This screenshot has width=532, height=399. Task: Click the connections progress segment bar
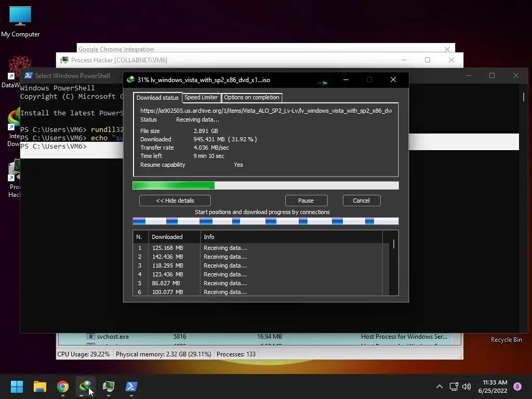tap(265, 221)
